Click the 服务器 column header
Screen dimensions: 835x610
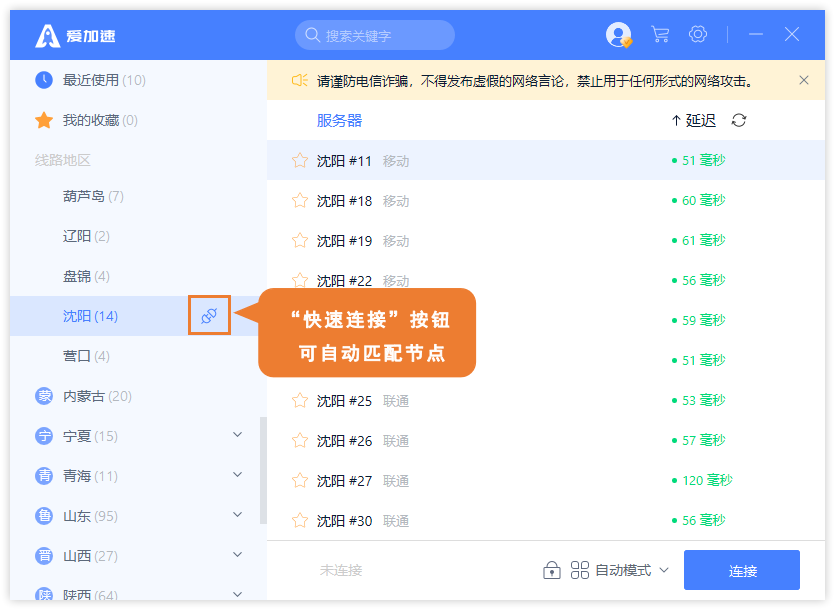click(339, 120)
